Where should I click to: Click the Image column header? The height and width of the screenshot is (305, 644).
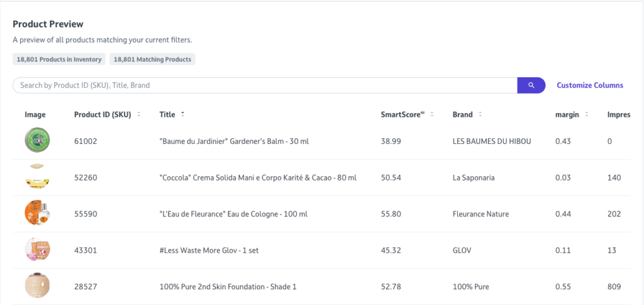[x=35, y=114]
